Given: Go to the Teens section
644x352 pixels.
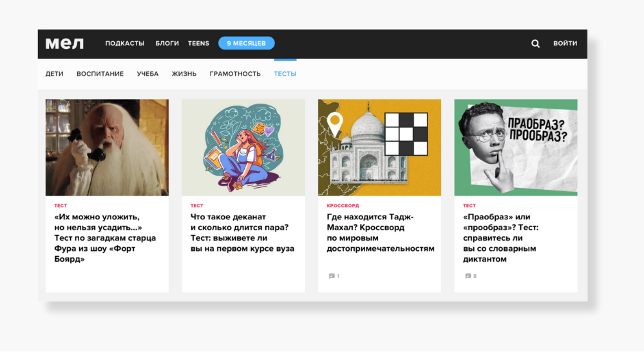Looking at the screenshot, I should 198,44.
